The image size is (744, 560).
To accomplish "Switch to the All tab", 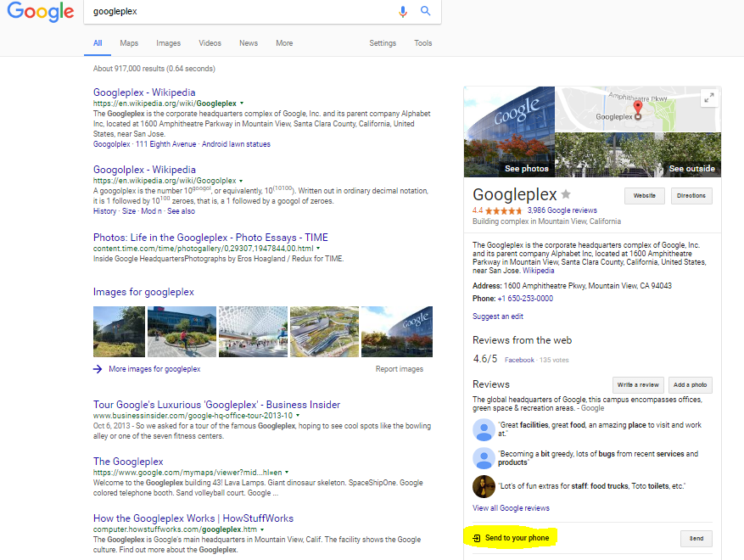I will pyautogui.click(x=98, y=43).
